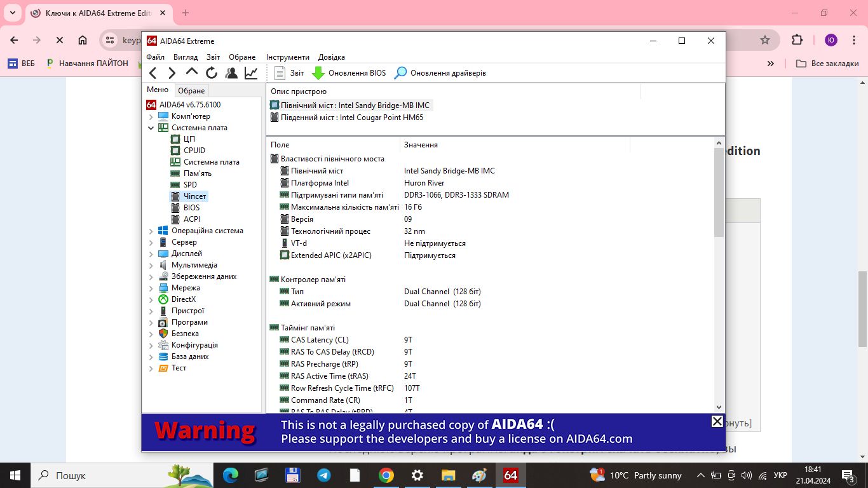Open the Файл menu

click(155, 57)
